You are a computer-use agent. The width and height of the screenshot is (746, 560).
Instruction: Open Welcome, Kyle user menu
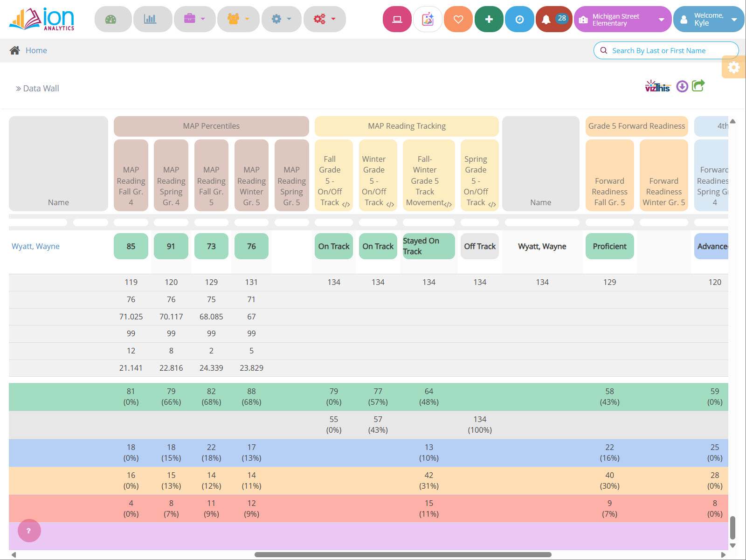709,19
